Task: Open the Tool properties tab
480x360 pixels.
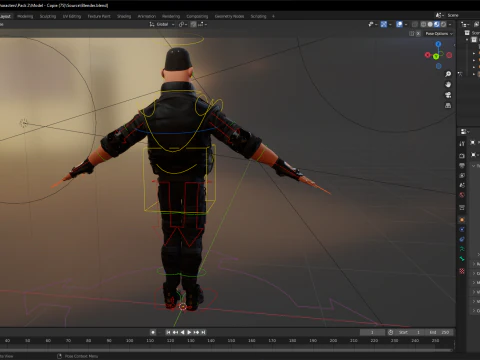Action: (x=462, y=144)
